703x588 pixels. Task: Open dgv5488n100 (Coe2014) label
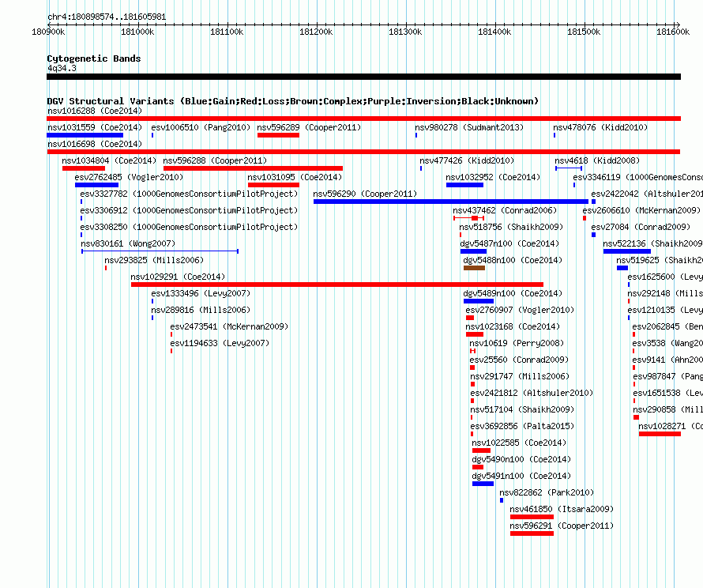513,260
